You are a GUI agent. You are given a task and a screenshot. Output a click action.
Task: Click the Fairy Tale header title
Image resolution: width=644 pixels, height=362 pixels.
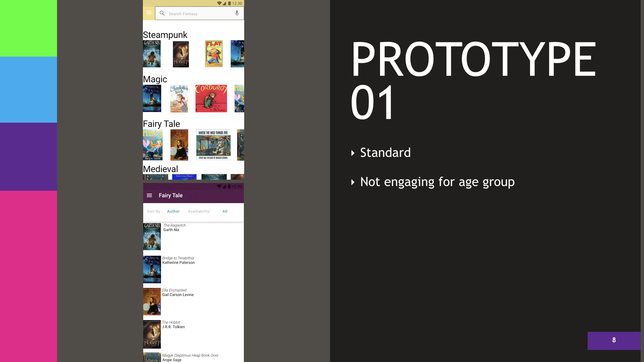(171, 195)
